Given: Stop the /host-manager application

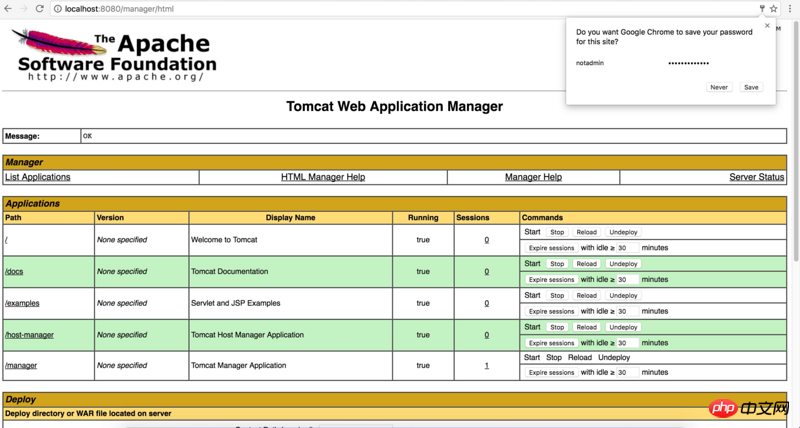Looking at the screenshot, I should pyautogui.click(x=557, y=327).
